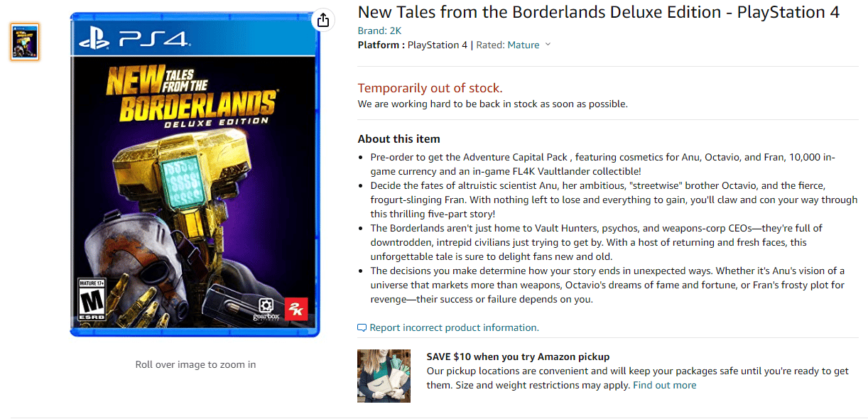This screenshot has width=868, height=419.
Task: Click the Gearbox logo on cover
Action: (x=265, y=310)
